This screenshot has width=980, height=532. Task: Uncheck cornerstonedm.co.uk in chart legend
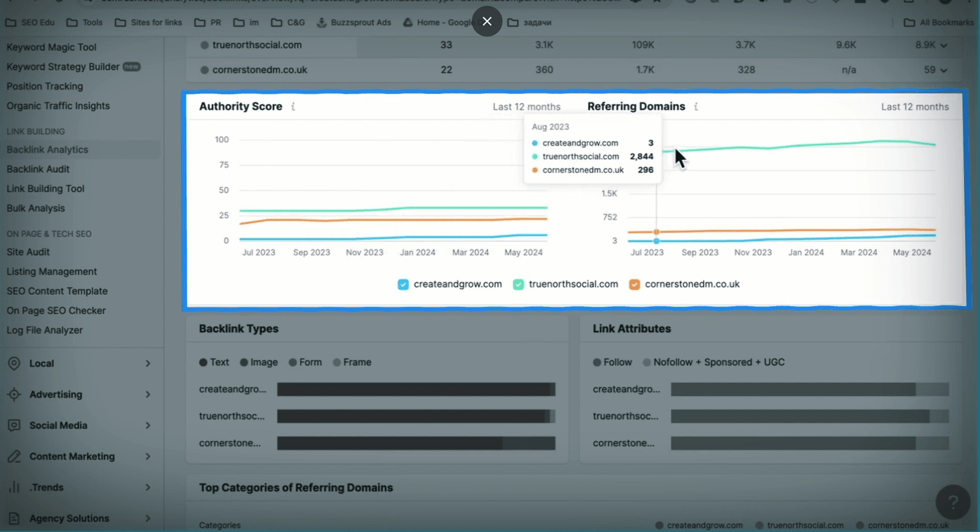(x=635, y=284)
